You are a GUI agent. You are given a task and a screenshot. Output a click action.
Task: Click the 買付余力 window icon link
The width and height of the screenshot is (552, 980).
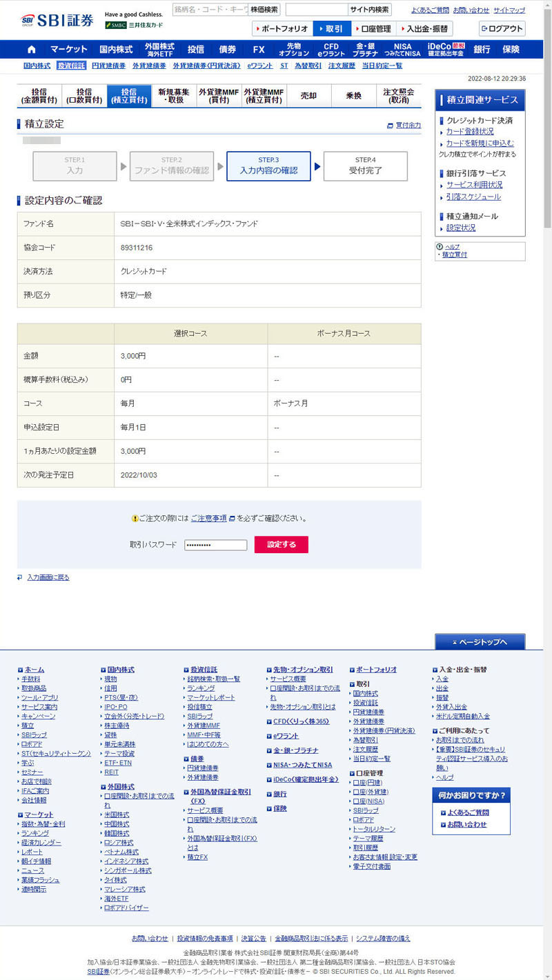(390, 126)
